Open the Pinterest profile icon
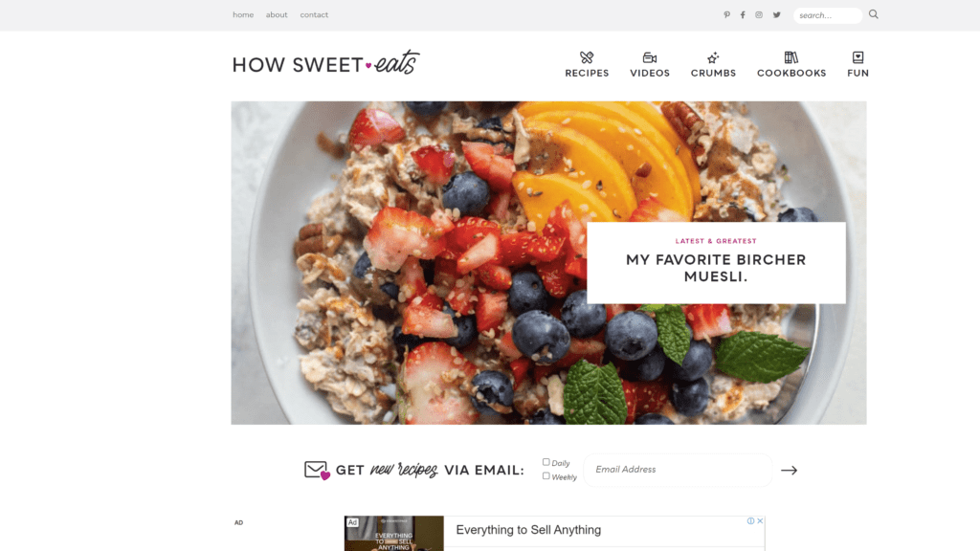 726,15
